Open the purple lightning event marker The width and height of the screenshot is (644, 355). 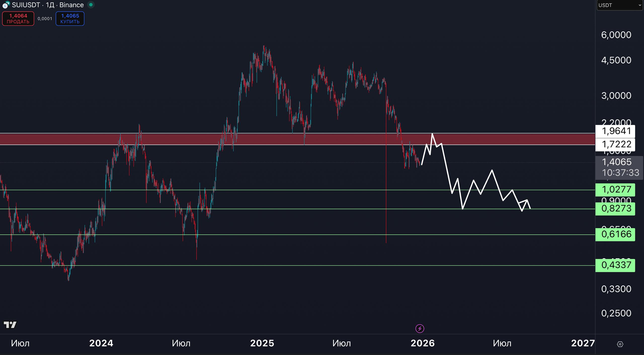(420, 329)
